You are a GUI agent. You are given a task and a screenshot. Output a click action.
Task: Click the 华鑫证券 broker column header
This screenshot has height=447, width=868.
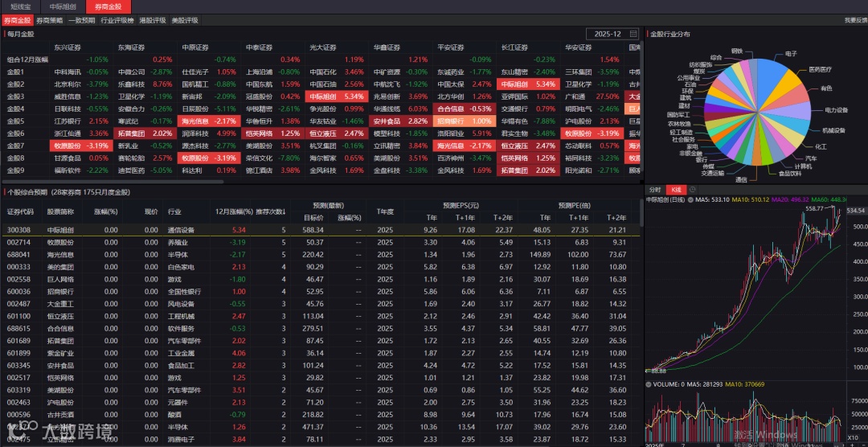coord(387,47)
